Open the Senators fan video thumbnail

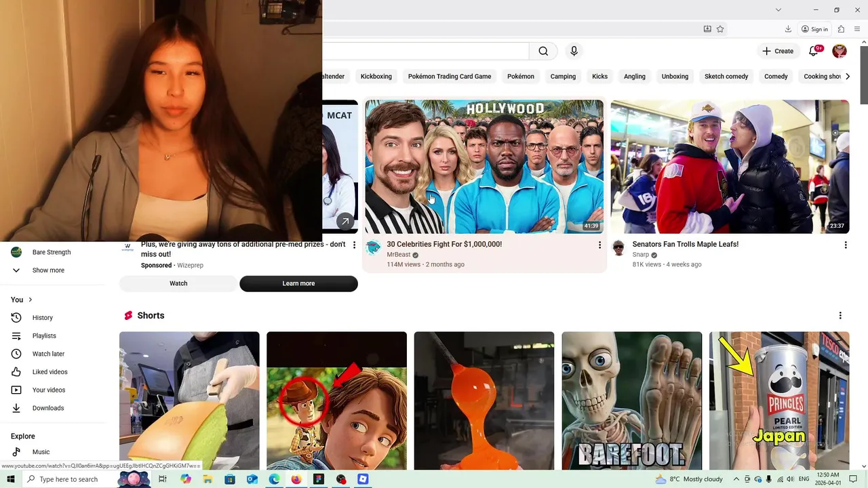pos(730,167)
